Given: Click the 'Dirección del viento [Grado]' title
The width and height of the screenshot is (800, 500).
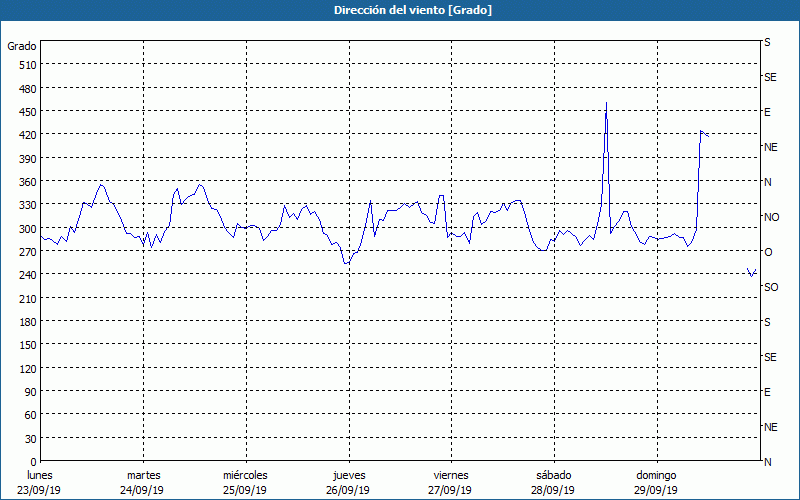Looking at the screenshot, I should pyautogui.click(x=413, y=10).
